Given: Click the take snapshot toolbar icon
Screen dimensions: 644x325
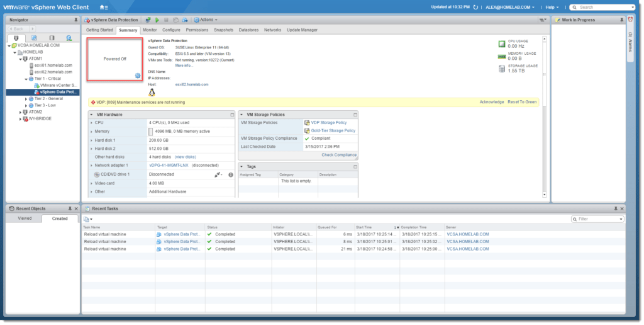Looking at the screenshot, I should pyautogui.click(x=175, y=20).
